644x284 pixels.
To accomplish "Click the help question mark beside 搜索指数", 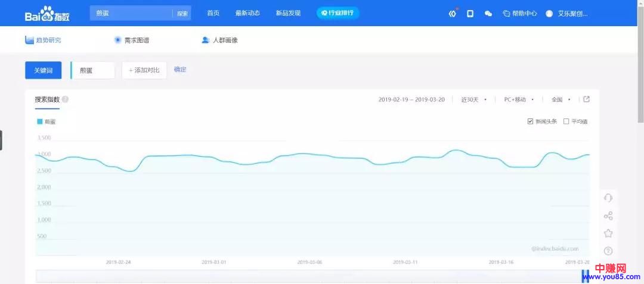I will point(65,99).
